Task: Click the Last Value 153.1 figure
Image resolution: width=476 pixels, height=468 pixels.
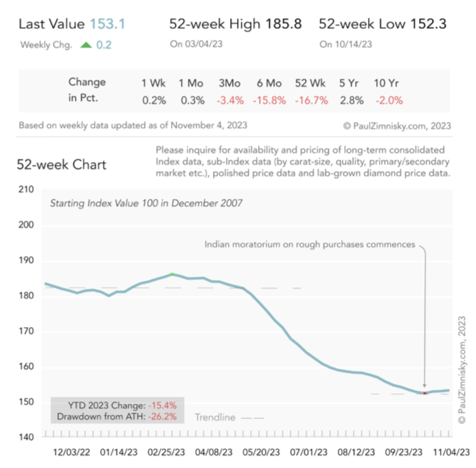Action: coord(107,23)
